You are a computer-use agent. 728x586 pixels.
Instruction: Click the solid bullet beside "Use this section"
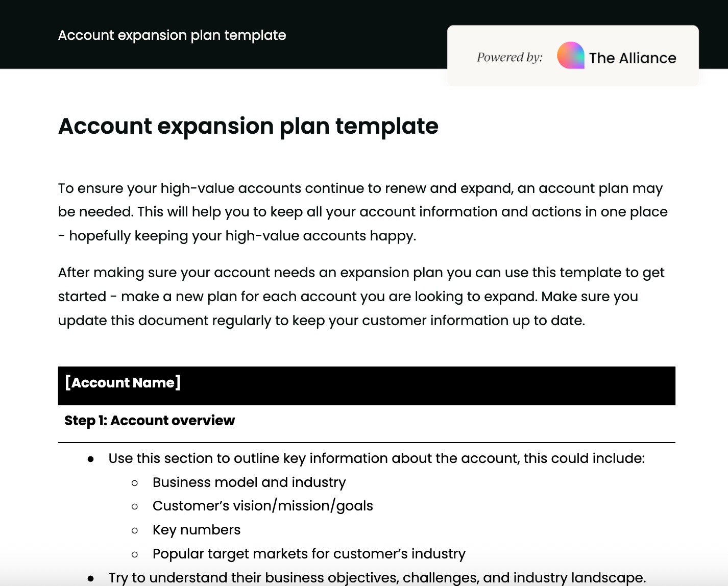(x=91, y=459)
